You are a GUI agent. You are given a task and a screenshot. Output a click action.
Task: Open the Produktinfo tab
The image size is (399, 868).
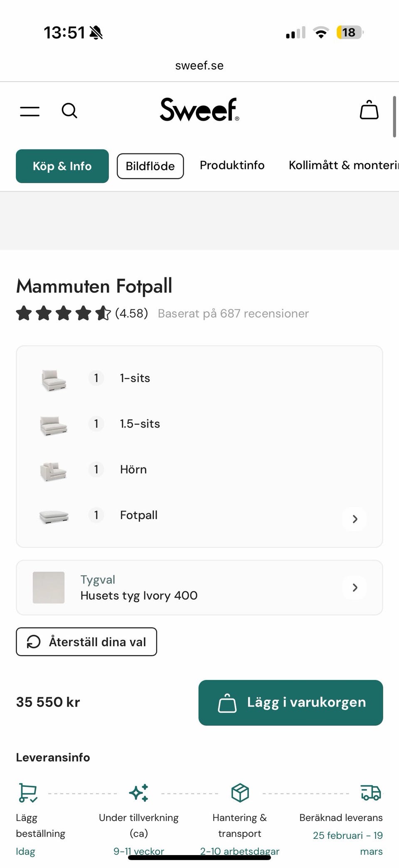pos(232,165)
